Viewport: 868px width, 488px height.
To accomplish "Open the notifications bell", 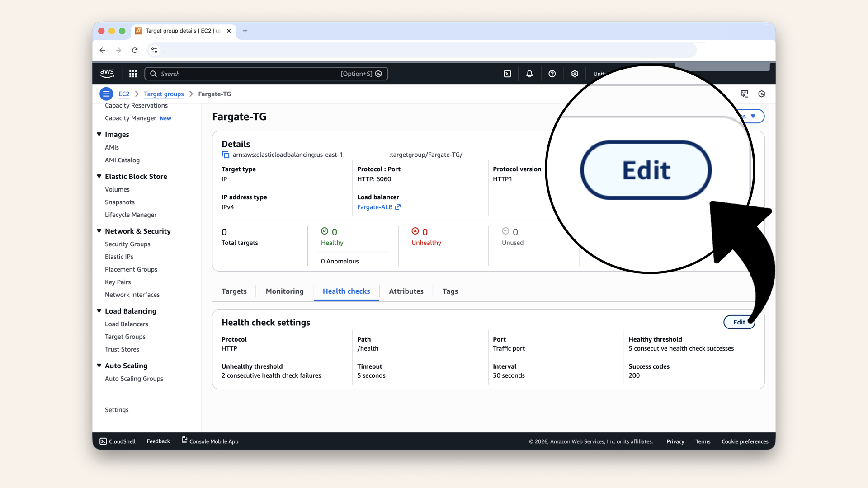I will (529, 74).
